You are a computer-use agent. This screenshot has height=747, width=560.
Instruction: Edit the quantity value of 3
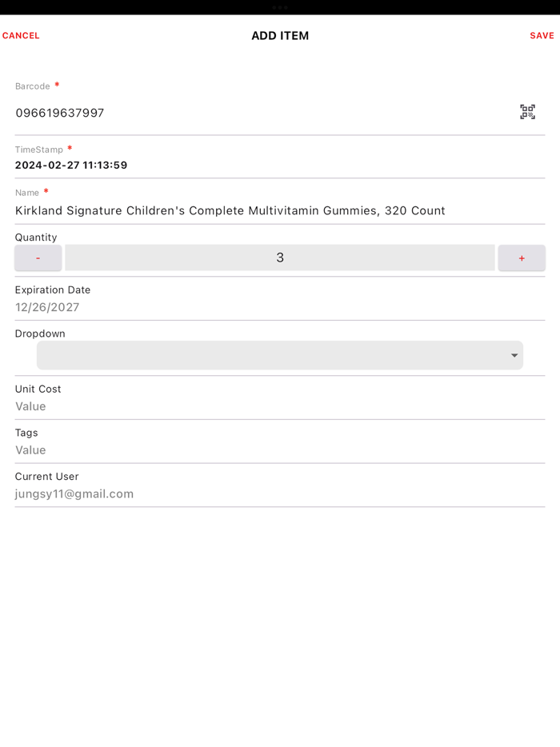[280, 258]
